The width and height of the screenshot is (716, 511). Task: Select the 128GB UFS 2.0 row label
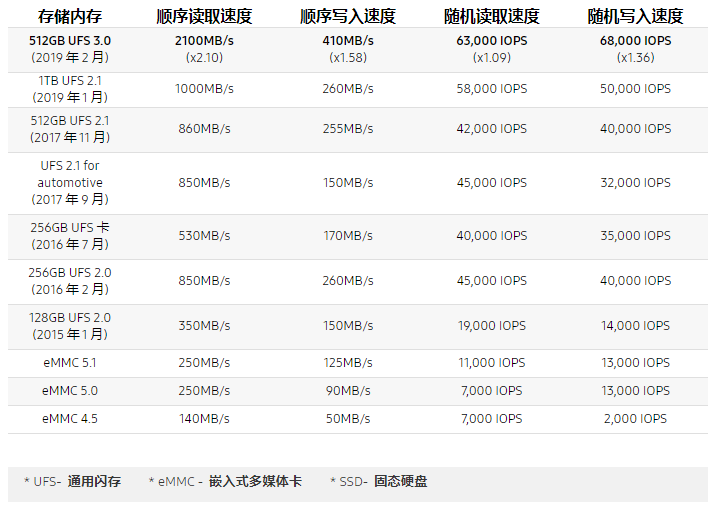click(70, 317)
